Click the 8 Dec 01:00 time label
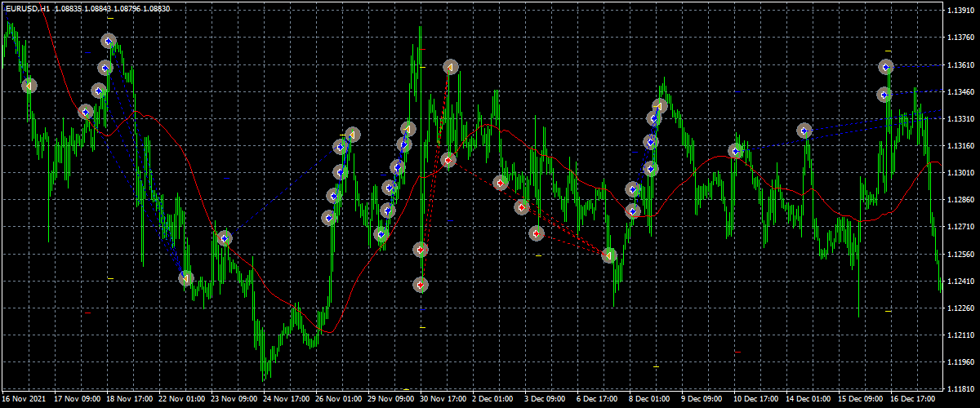Image resolution: width=980 pixels, height=408 pixels. click(650, 400)
